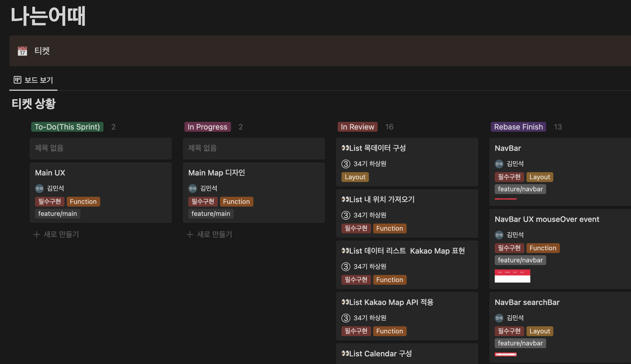The image size is (631, 364).
Task: Click feature/main tag on Main UX card
Action: 57,214
